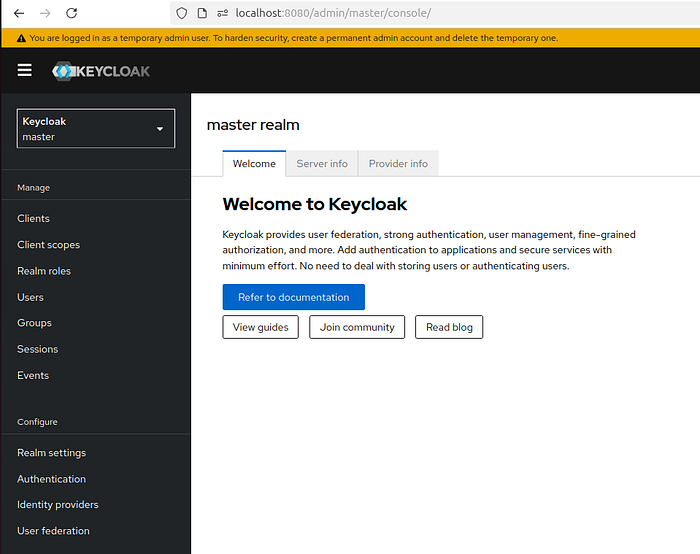The image size is (700, 554).
Task: Open the Users section
Action: (30, 297)
